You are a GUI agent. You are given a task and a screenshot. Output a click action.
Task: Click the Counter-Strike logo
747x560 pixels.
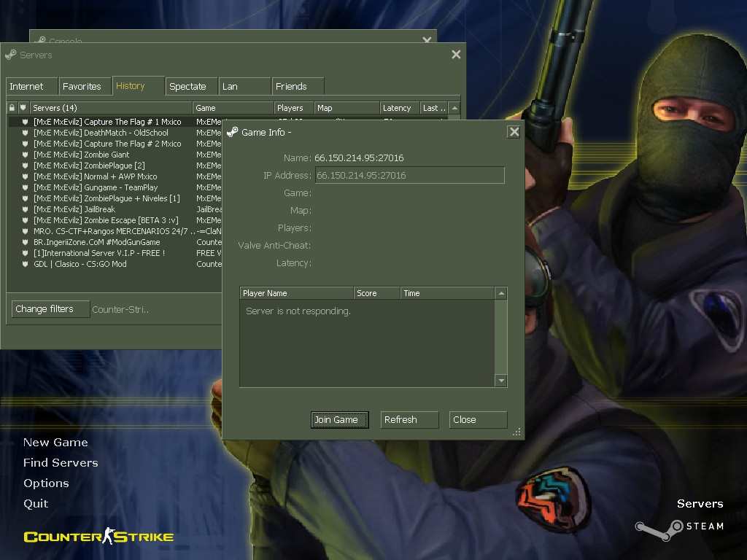point(98,537)
